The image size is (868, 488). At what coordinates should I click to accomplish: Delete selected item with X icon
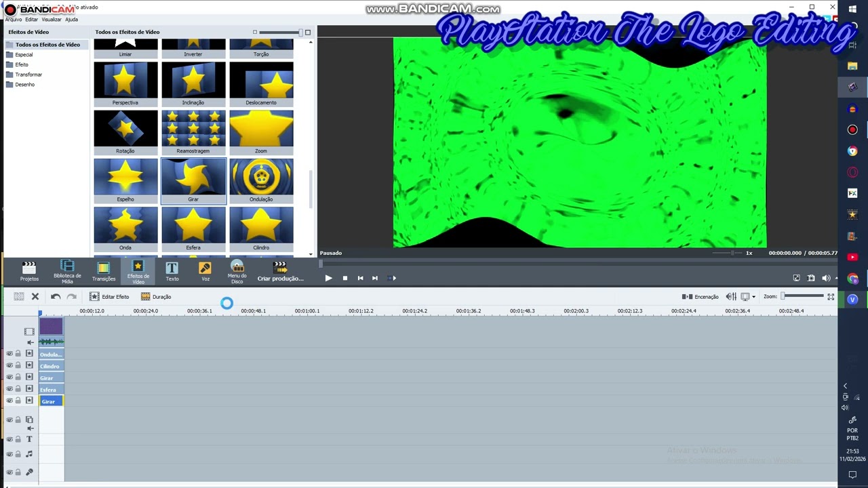click(x=35, y=296)
